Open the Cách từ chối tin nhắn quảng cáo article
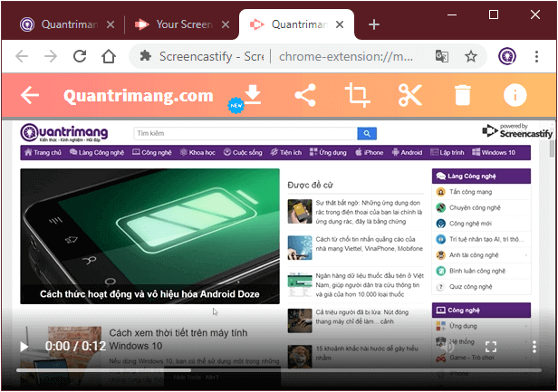Viewport: 558px width, 392px height. pos(369,244)
